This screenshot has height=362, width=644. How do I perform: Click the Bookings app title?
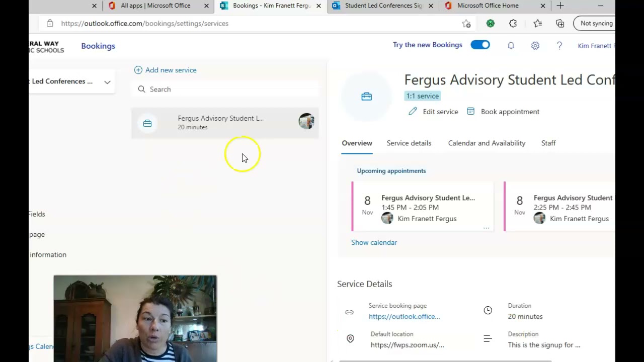pyautogui.click(x=98, y=46)
